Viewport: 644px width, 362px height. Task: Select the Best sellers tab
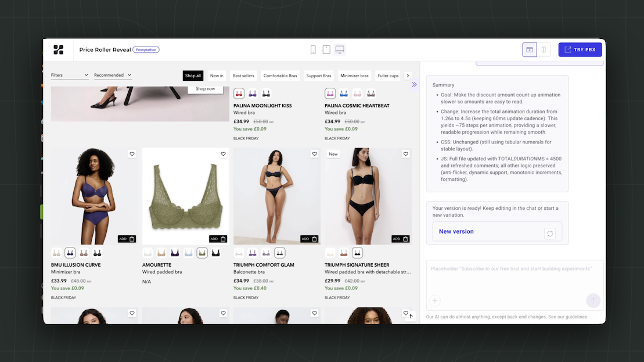coord(243,76)
